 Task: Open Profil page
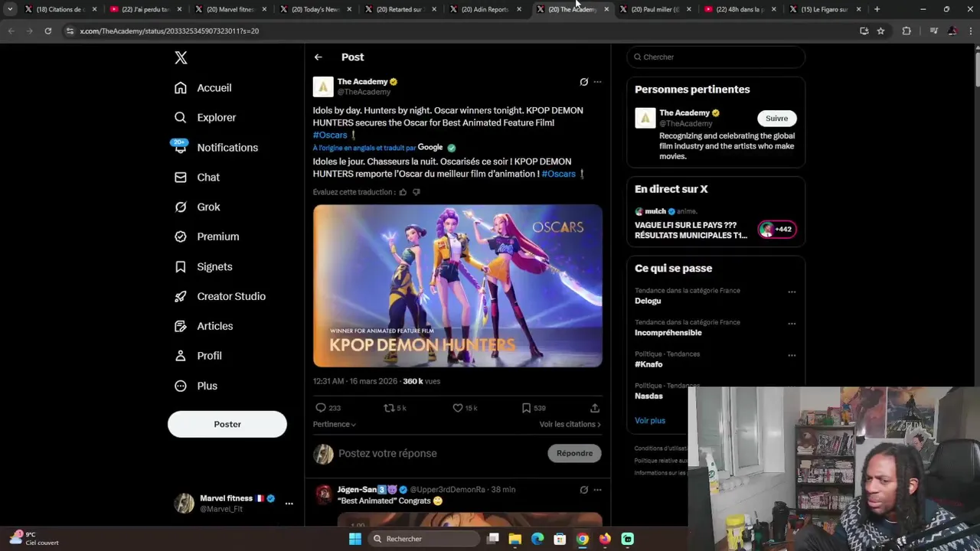198,357
